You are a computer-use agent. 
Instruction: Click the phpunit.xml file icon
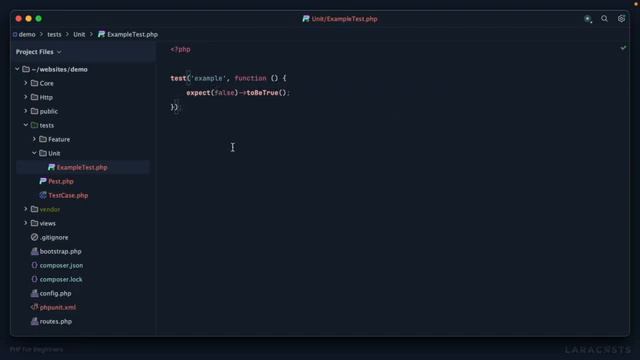pos(34,307)
